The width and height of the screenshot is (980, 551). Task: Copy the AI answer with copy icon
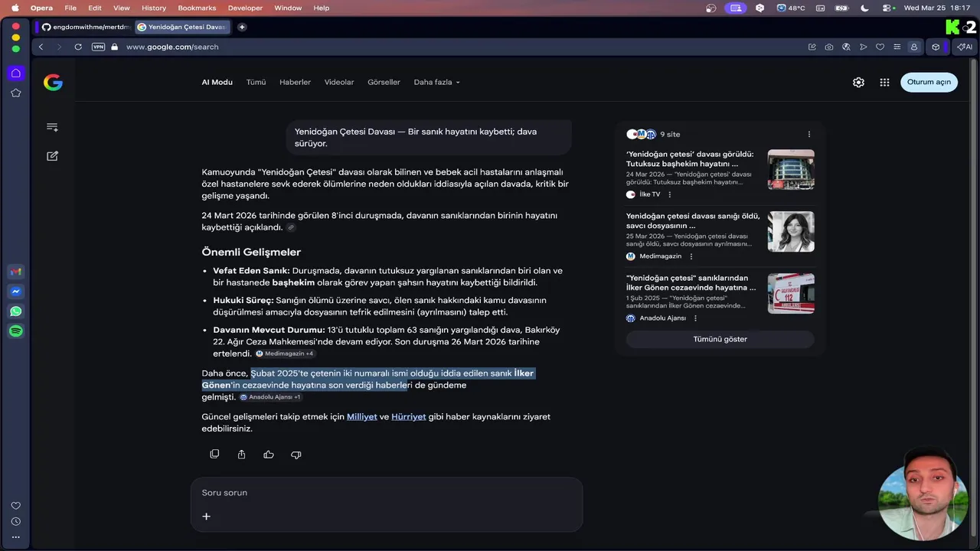coord(214,454)
